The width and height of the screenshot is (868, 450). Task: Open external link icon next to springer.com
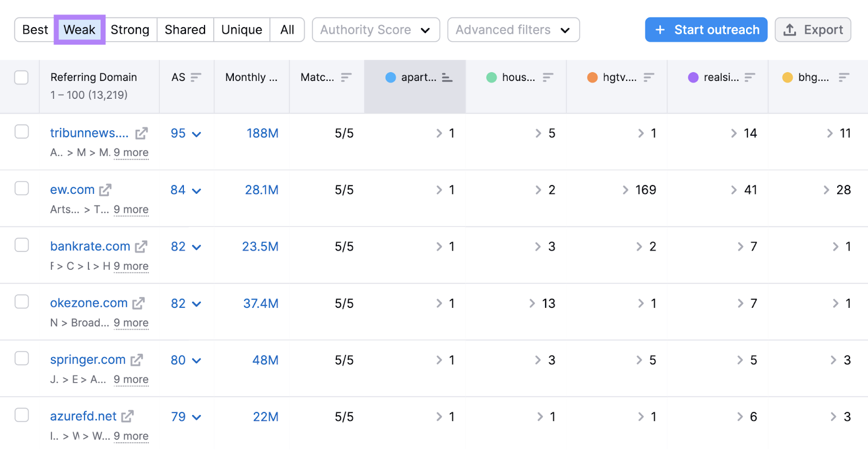[x=137, y=360]
